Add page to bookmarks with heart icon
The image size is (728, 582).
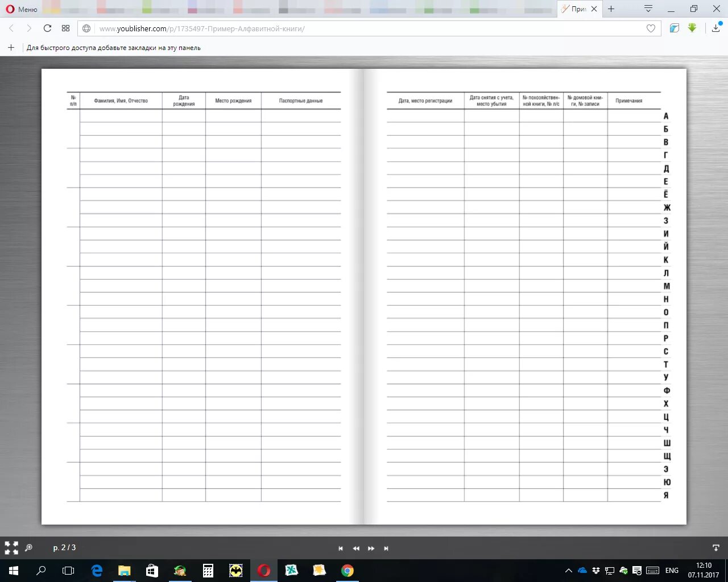tap(651, 28)
